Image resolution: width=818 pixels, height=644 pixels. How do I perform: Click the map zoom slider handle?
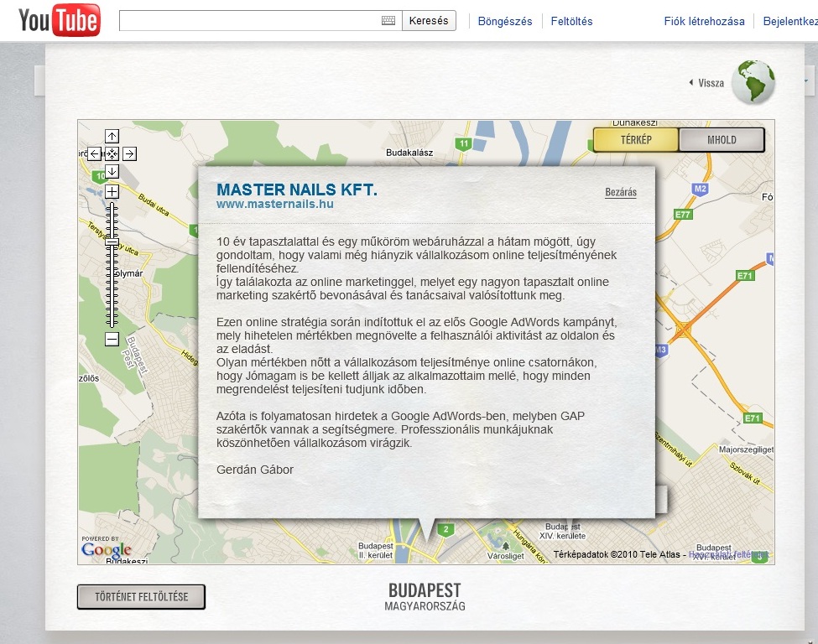coord(112,241)
